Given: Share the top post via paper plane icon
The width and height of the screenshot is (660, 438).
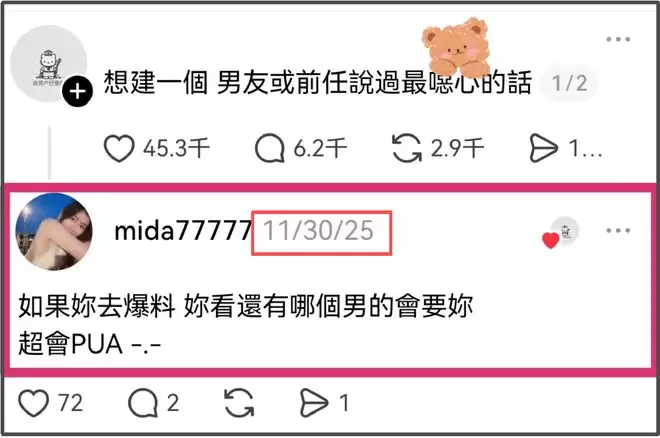Looking at the screenshot, I should 543,148.
